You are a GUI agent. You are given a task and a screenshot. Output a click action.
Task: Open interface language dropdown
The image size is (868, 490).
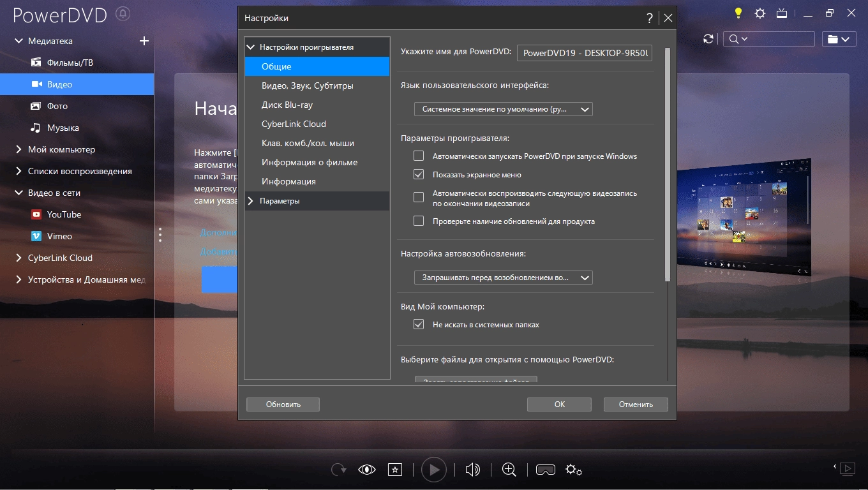[504, 109]
